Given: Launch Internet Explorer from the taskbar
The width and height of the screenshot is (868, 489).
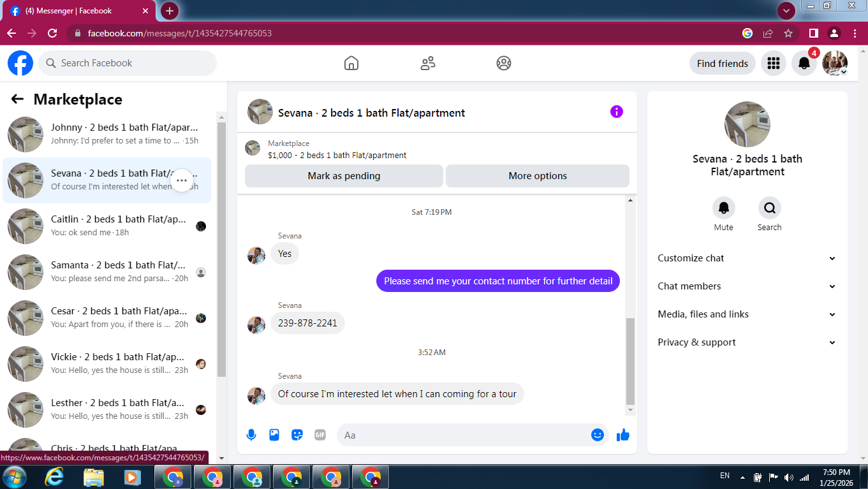Looking at the screenshot, I should (55, 477).
